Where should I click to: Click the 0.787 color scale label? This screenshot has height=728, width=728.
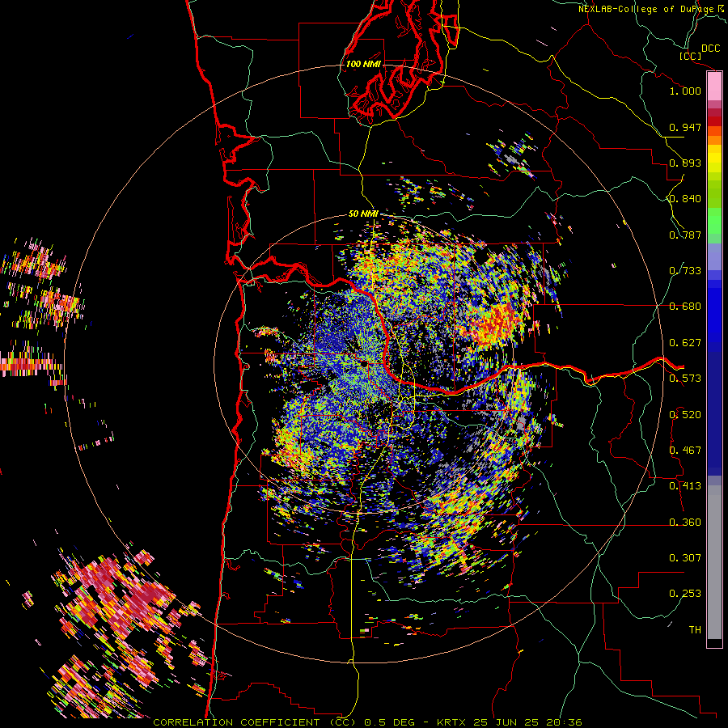point(685,235)
